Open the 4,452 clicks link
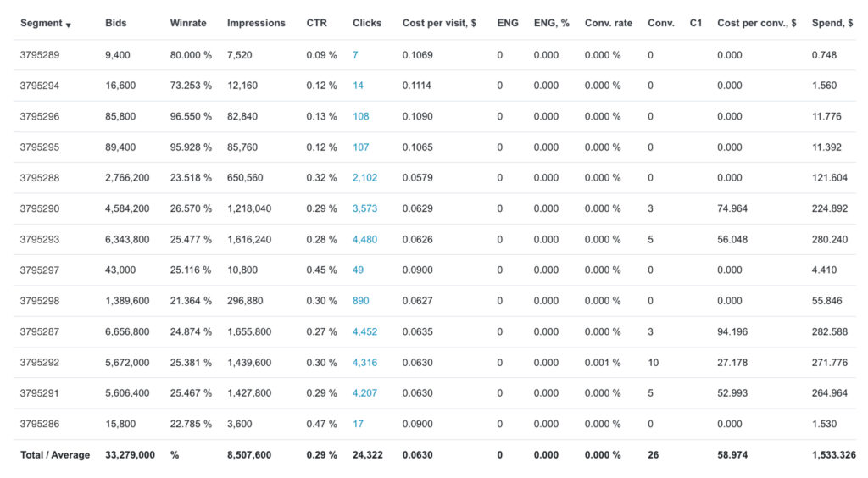Image resolution: width=868 pixels, height=478 pixels. tap(364, 331)
